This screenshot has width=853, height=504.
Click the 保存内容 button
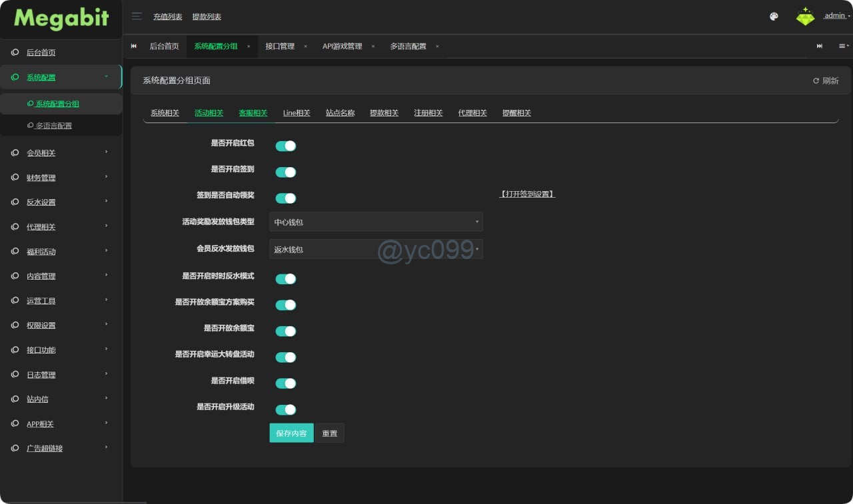(291, 433)
